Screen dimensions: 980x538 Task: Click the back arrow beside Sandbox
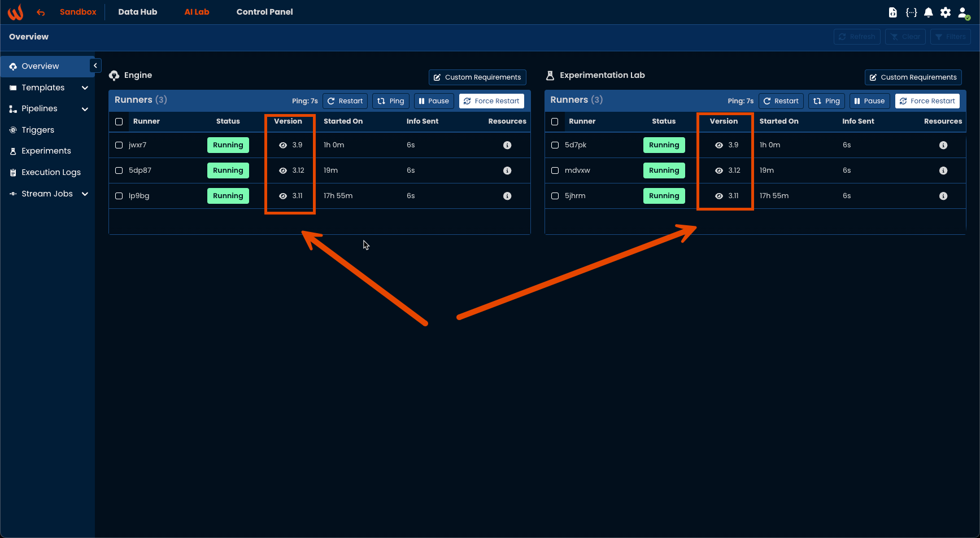point(41,12)
